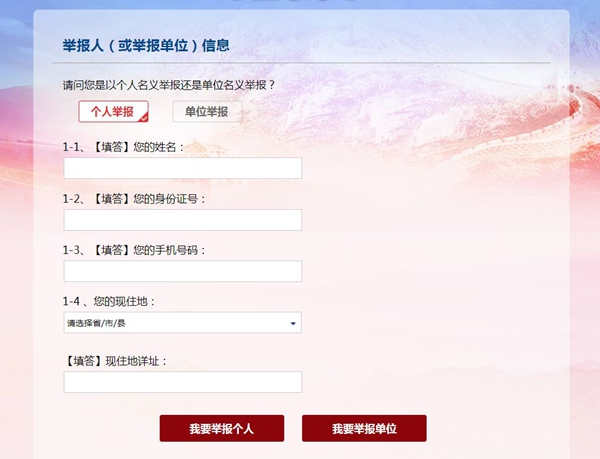Click the 现住地详址 label text
Image resolution: width=600 pixels, height=459 pixels.
point(116,360)
